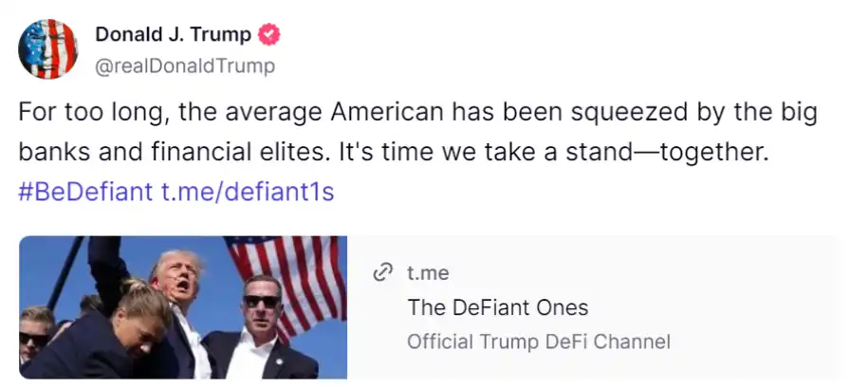Image resolution: width=868 pixels, height=388 pixels.
Task: Open "The DeFiant Ones" card title
Action: click(497, 307)
